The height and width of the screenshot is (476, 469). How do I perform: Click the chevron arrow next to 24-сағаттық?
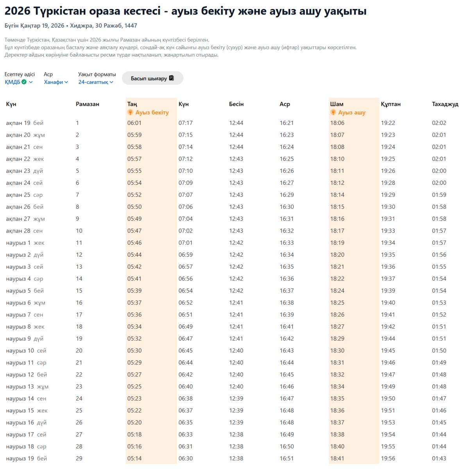[111, 82]
